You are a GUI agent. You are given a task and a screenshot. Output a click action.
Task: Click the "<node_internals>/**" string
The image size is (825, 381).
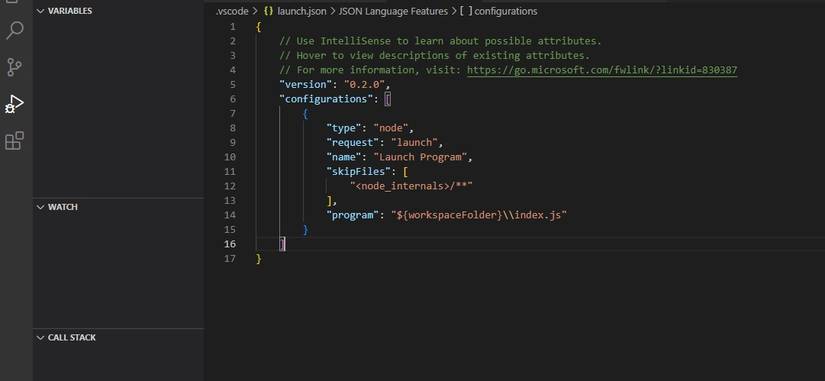(x=411, y=186)
